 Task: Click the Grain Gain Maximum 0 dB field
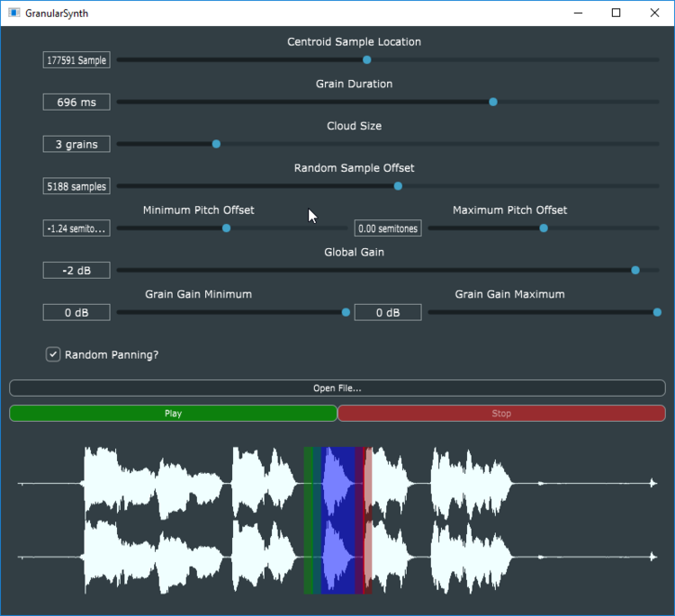tap(388, 313)
